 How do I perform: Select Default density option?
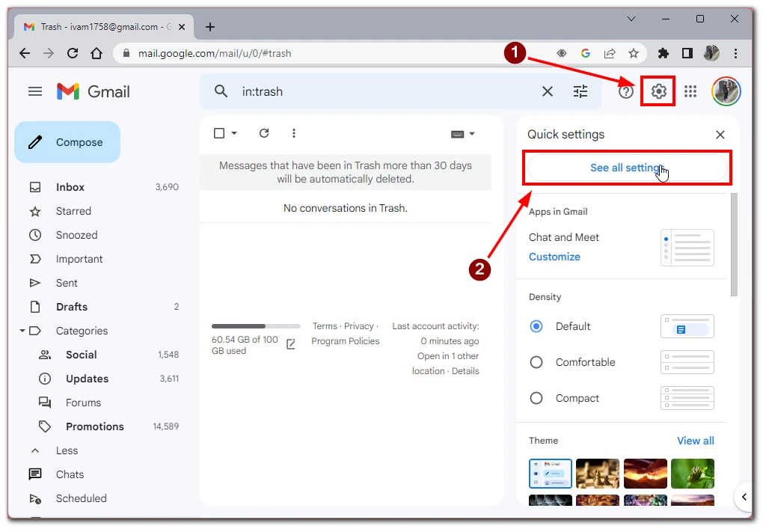coord(536,326)
